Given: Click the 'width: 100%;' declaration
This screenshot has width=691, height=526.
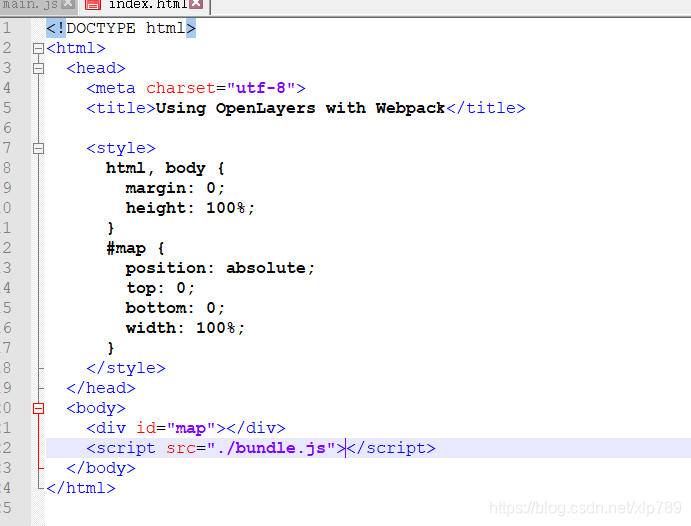Looking at the screenshot, I should tap(185, 328).
